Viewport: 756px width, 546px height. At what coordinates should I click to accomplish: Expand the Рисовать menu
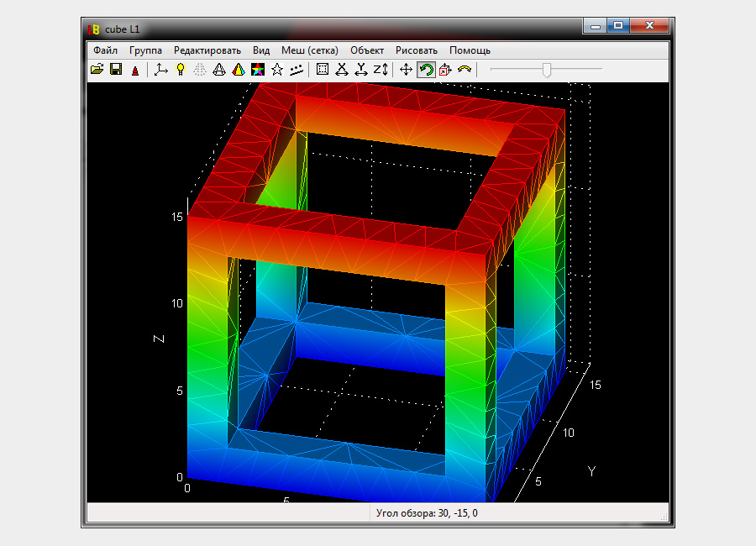[417, 50]
